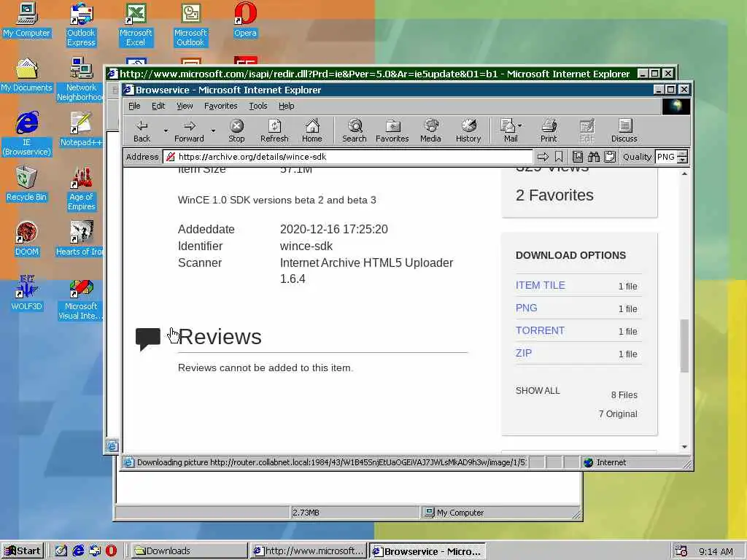Open the Favorites menu

click(220, 106)
